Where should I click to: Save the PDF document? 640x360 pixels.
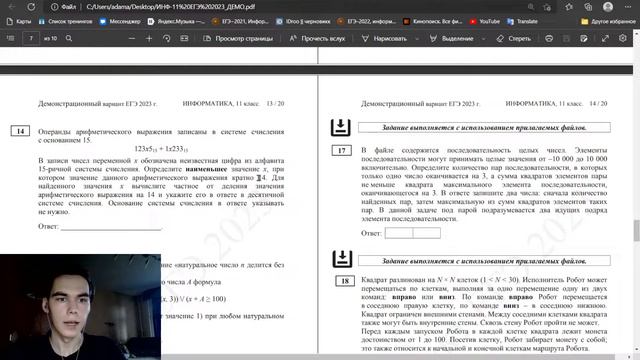point(566,38)
